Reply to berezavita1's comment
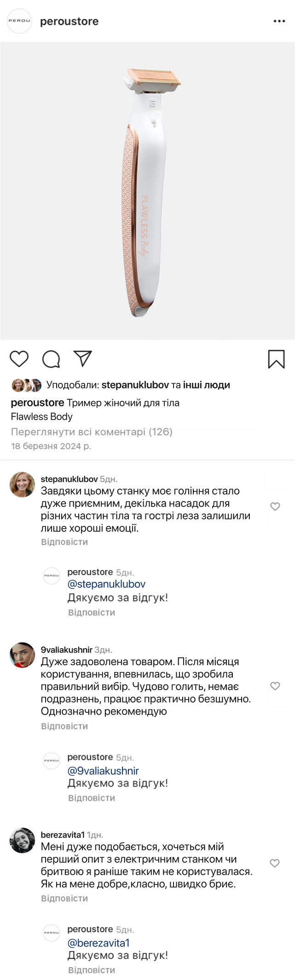Image resolution: width=295 pixels, height=980 pixels. coord(64,898)
